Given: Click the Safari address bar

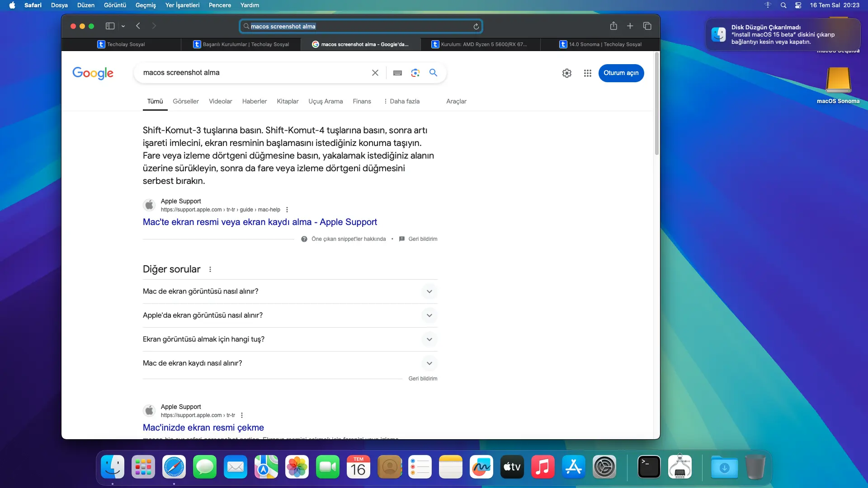Looking at the screenshot, I should pyautogui.click(x=361, y=26).
